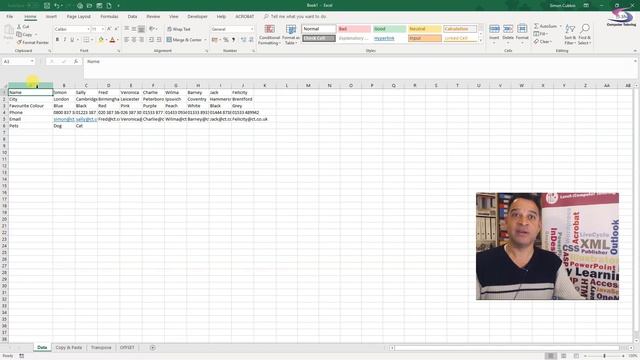
Task: Switch to the Page Layout ribbon tab
Action: click(78, 17)
